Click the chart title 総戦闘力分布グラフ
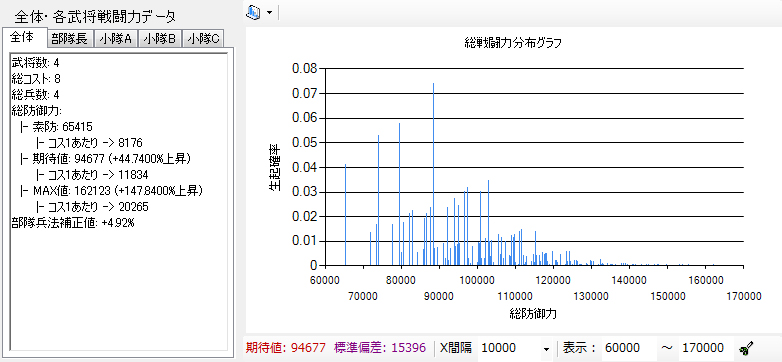The image size is (782, 362). pos(513,43)
